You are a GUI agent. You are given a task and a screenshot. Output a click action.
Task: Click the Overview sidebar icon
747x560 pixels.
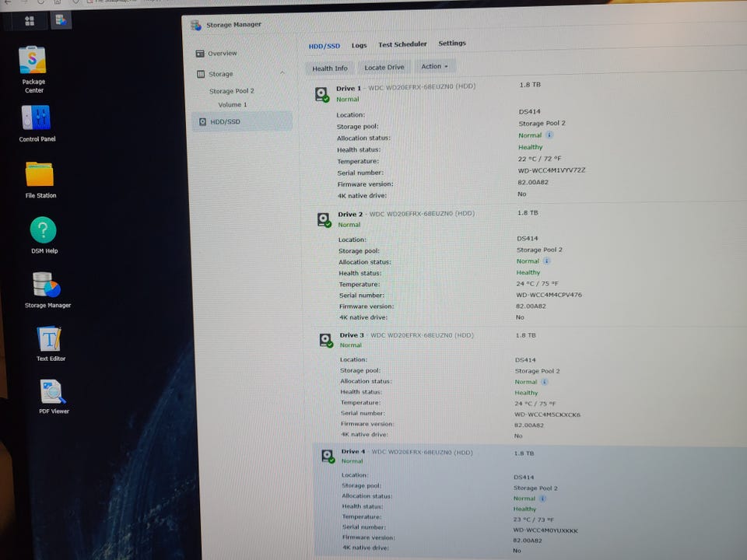pyautogui.click(x=200, y=54)
